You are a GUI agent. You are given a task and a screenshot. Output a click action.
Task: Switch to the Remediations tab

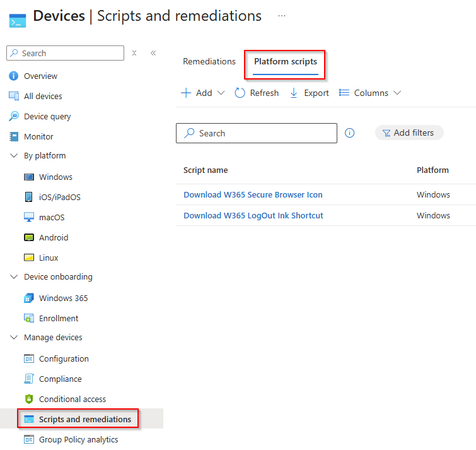(209, 62)
